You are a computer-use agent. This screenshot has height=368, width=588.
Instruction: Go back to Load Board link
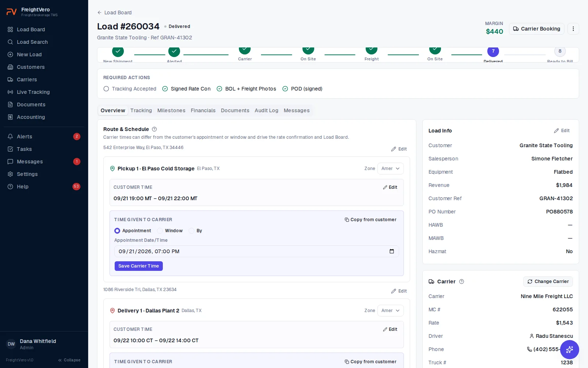114,13
